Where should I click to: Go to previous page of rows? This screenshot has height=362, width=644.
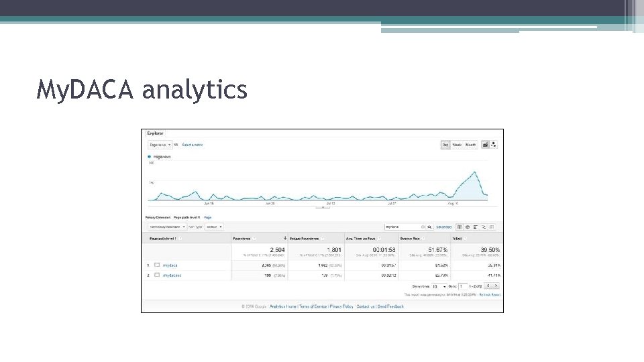(488, 286)
